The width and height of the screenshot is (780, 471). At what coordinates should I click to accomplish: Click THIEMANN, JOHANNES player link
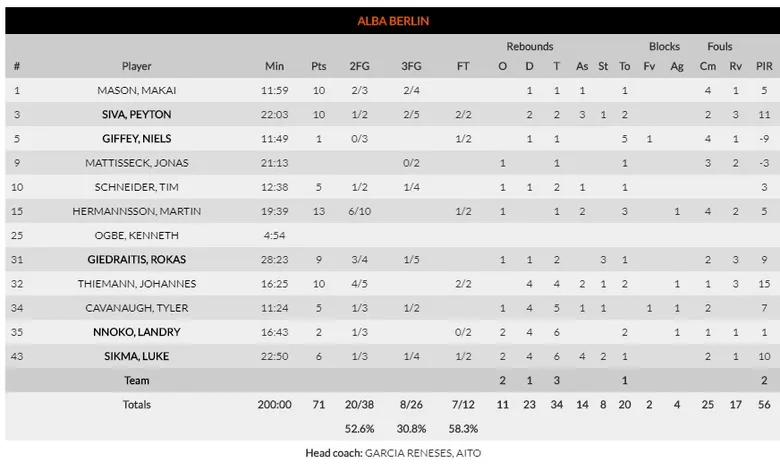tap(137, 284)
